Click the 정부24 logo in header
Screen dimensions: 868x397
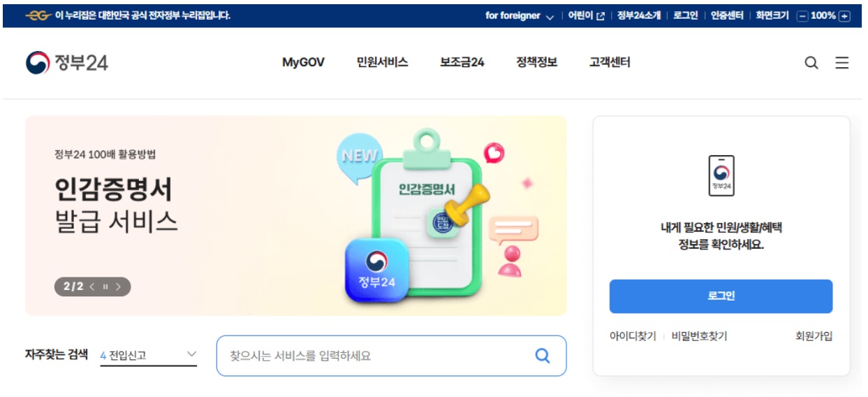pyautogui.click(x=67, y=63)
